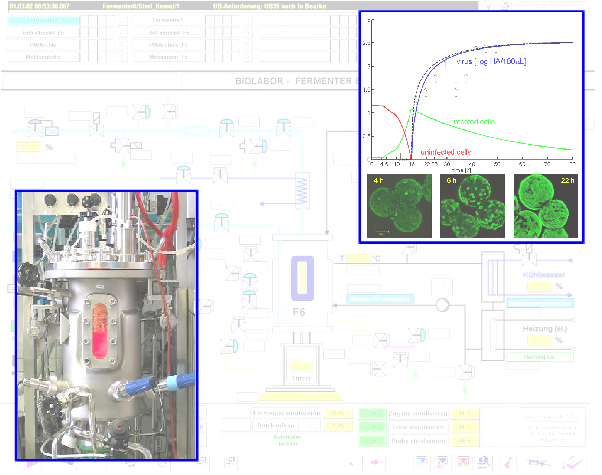Click the Heizung (el.) percent value field
602x475 pixels.
point(539,340)
